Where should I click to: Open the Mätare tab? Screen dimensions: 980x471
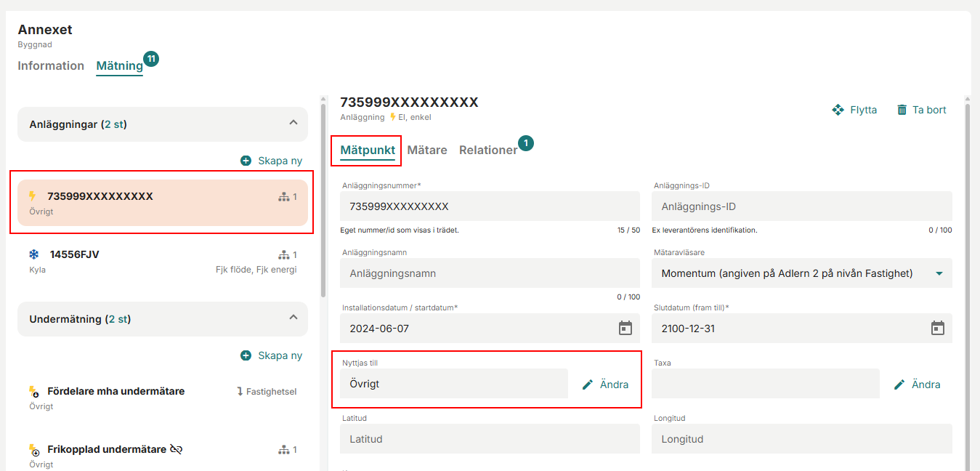pos(427,150)
